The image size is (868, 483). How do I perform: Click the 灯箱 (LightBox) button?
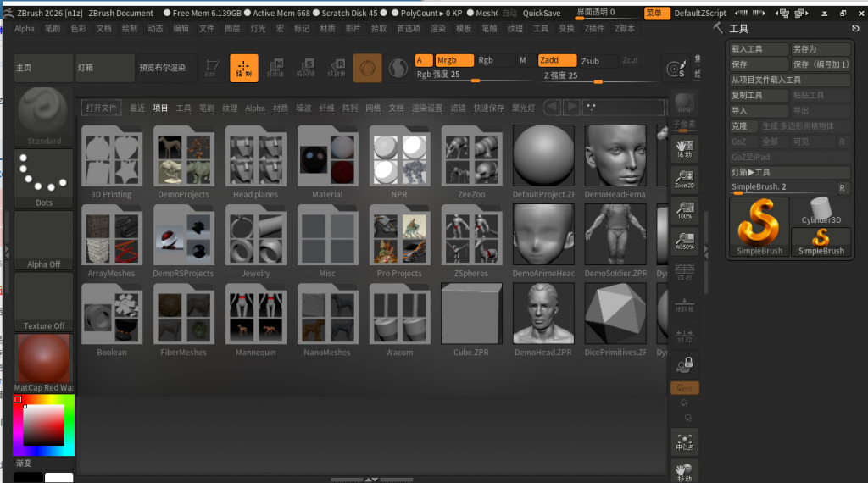[x=104, y=68]
